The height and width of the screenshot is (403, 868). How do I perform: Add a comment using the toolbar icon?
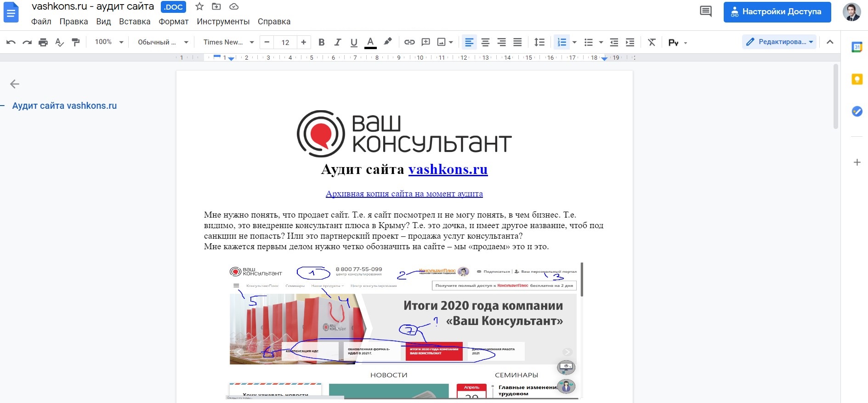[426, 42]
